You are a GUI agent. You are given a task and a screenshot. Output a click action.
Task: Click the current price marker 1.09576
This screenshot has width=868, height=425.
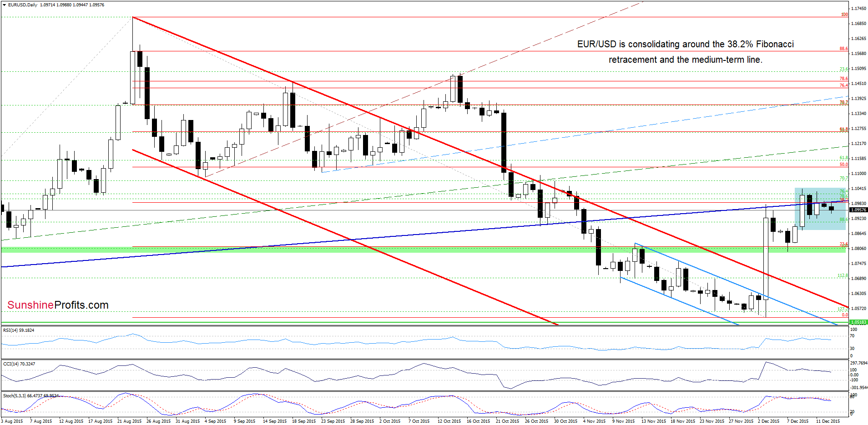pyautogui.click(x=858, y=210)
